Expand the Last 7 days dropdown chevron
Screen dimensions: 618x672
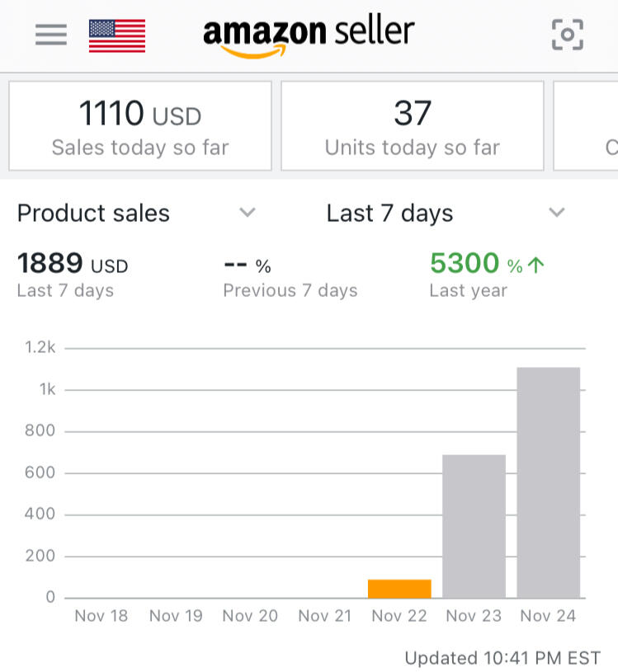click(x=557, y=213)
